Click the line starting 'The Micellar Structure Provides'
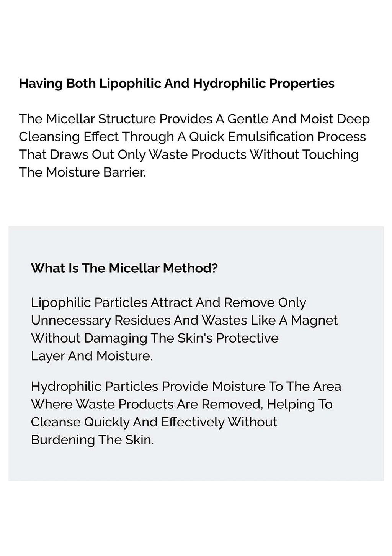 pos(194,119)
